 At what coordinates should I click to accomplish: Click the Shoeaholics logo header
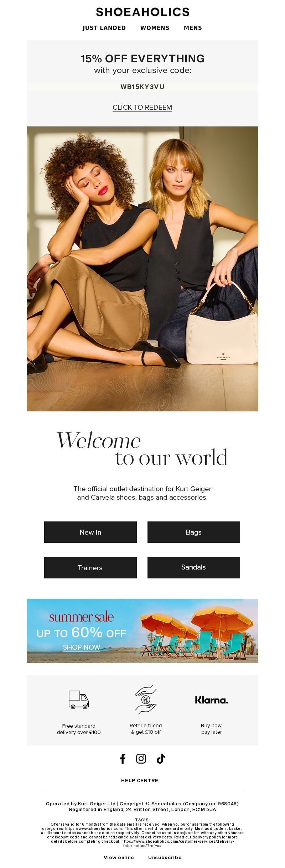[142, 12]
